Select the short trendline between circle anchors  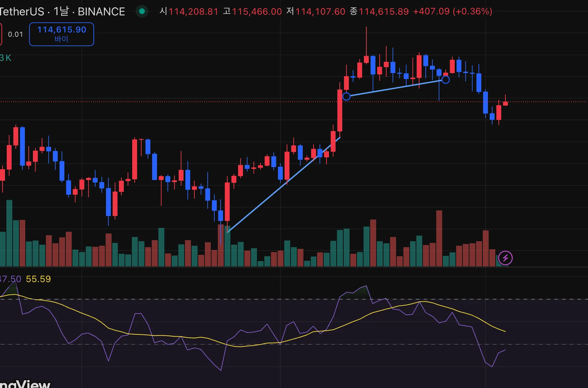(396, 88)
